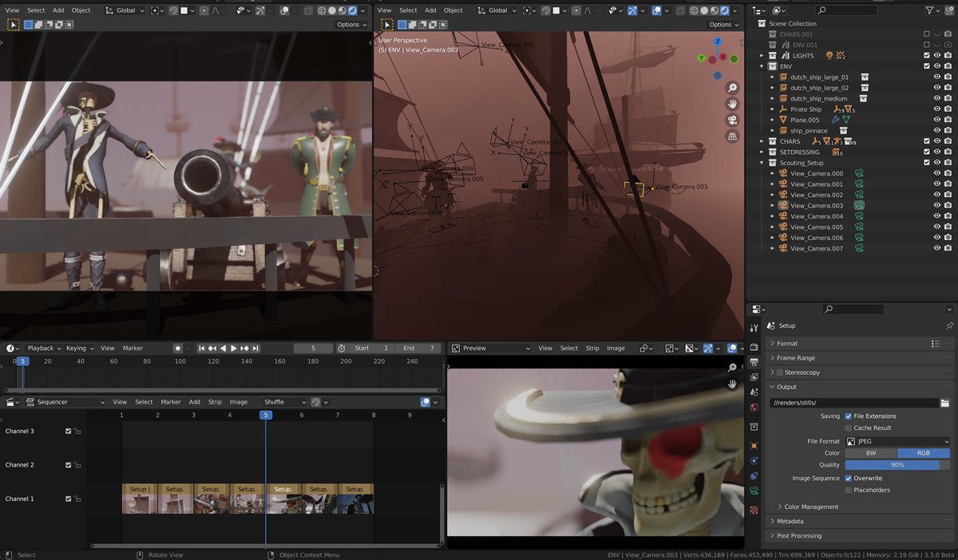Image resolution: width=958 pixels, height=560 pixels.
Task: Expand the Color Management section
Action: point(811,507)
